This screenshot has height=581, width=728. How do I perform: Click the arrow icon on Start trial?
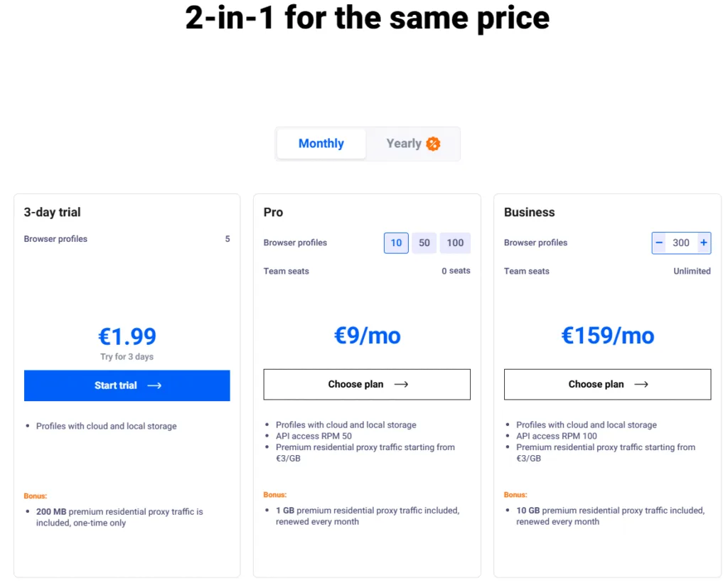click(x=154, y=385)
